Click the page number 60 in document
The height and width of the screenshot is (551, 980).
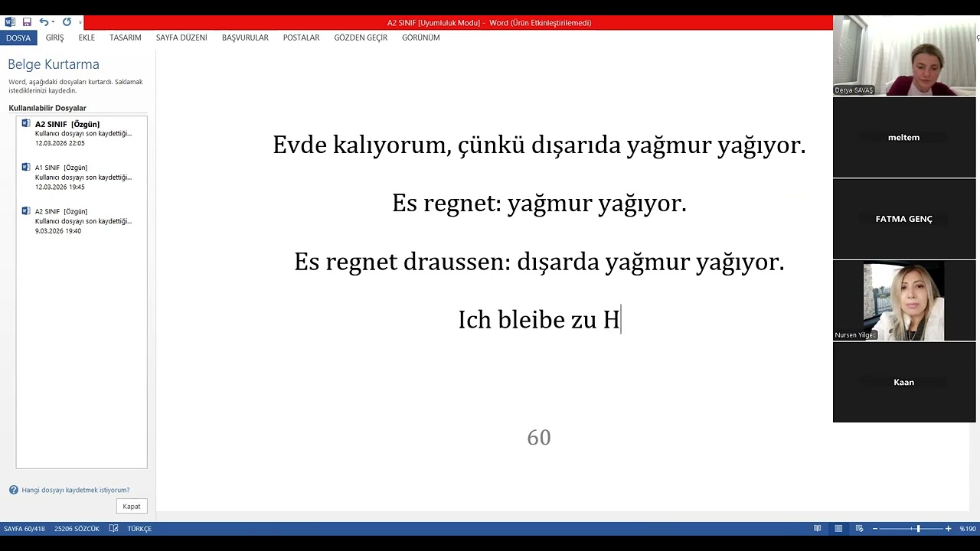[539, 437]
